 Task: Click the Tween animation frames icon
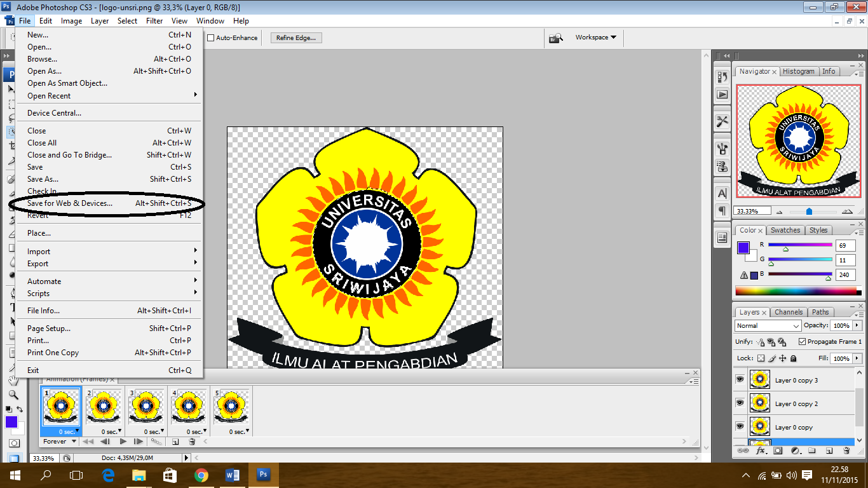[x=158, y=442]
